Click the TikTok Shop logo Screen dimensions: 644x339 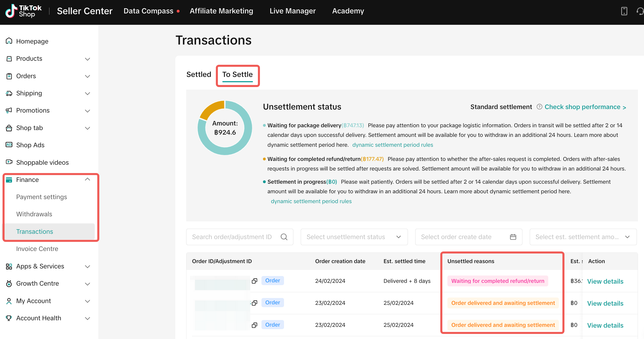click(x=24, y=11)
